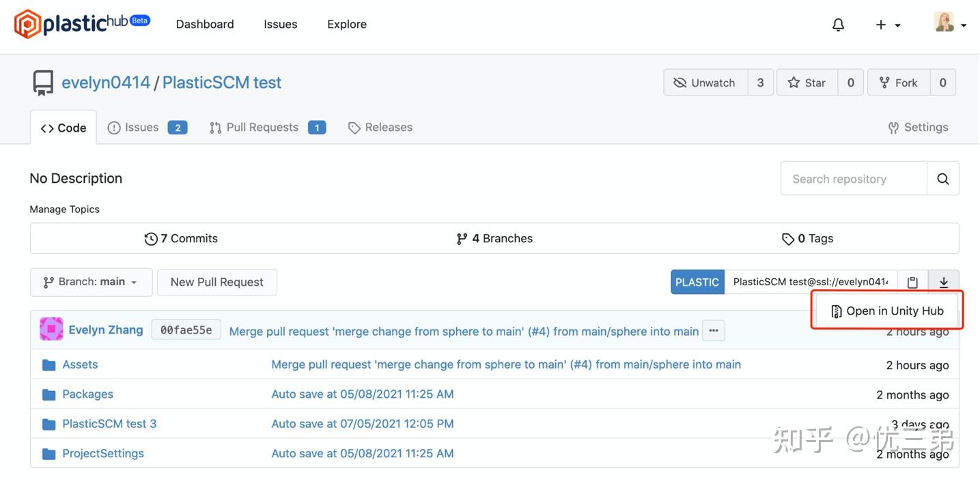This screenshot has height=479, width=980.
Task: Click the PlasticHub logo
Action: pyautogui.click(x=82, y=24)
